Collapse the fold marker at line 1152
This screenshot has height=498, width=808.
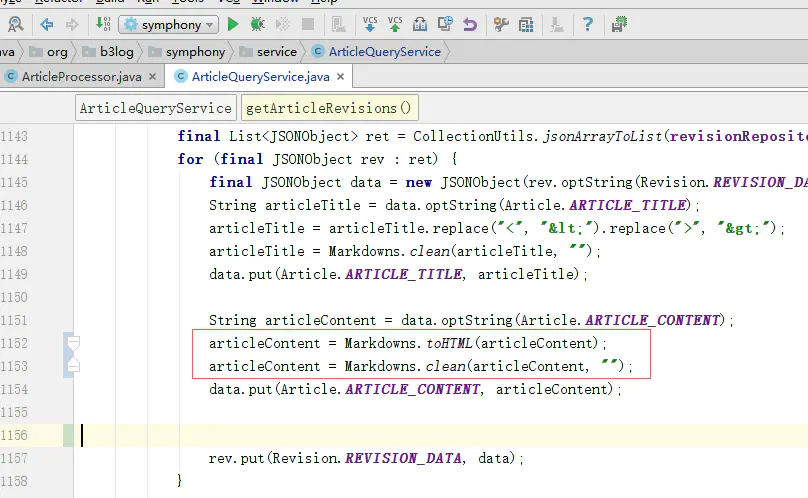(x=72, y=343)
